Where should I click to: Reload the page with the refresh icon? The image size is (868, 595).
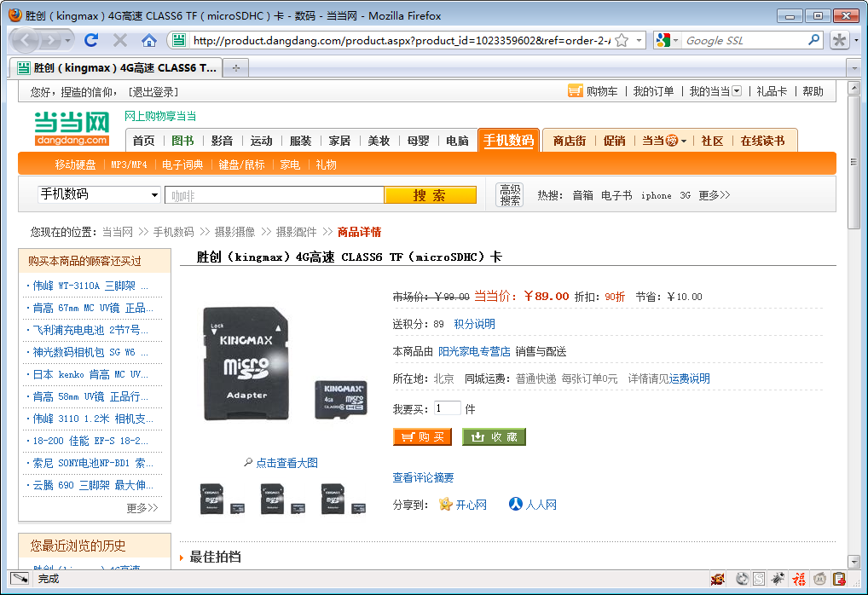(91, 40)
